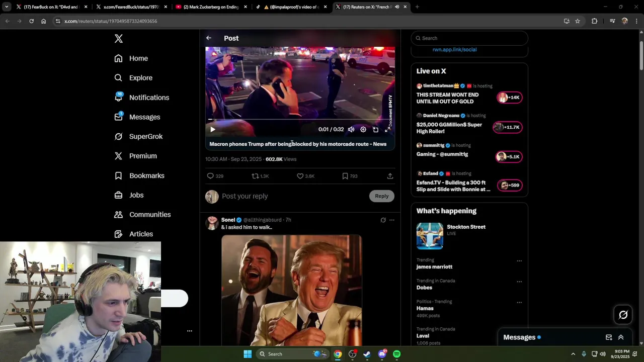Open the three-dot menu beside webcam overlay
Viewport: 644px width, 362px height.
point(190,331)
